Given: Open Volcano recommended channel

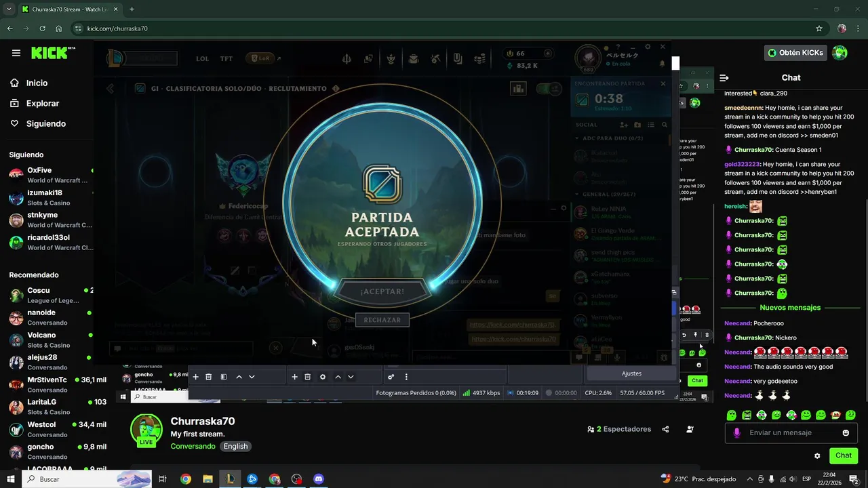Looking at the screenshot, I should pos(51,340).
